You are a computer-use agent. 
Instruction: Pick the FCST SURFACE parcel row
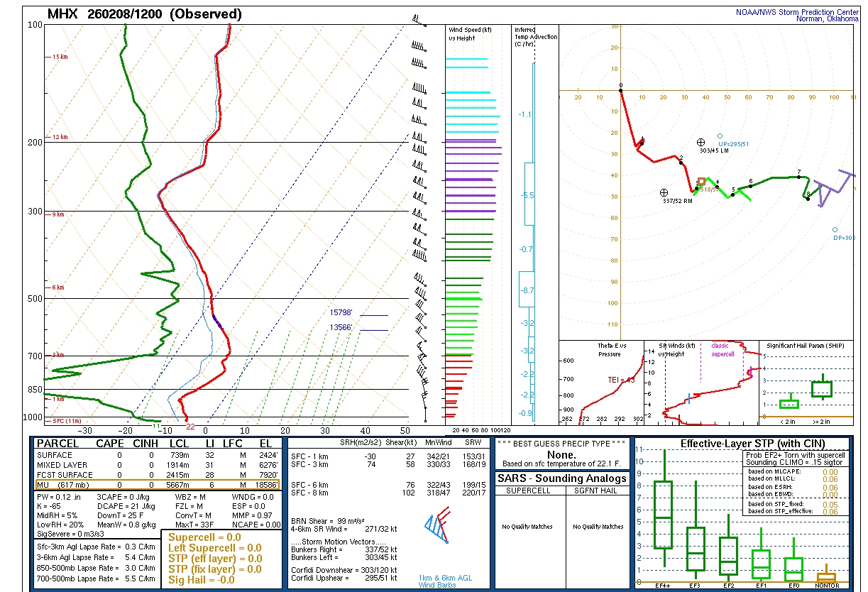(158, 475)
